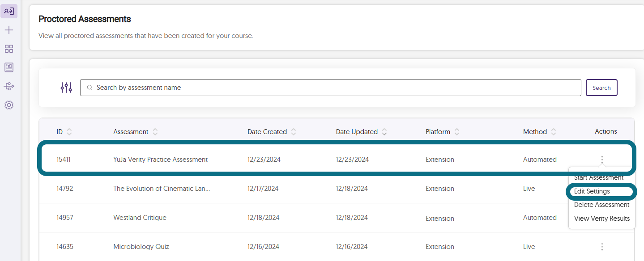Open the integrations connector icon in sidebar
The width and height of the screenshot is (644, 261).
(x=9, y=86)
